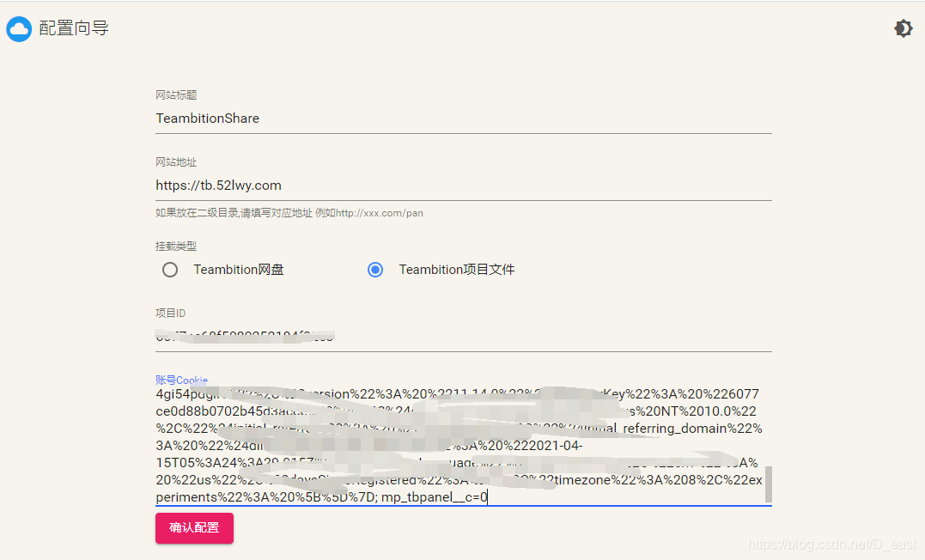Toggle dark mode brightness icon
925x560 pixels.
903,28
